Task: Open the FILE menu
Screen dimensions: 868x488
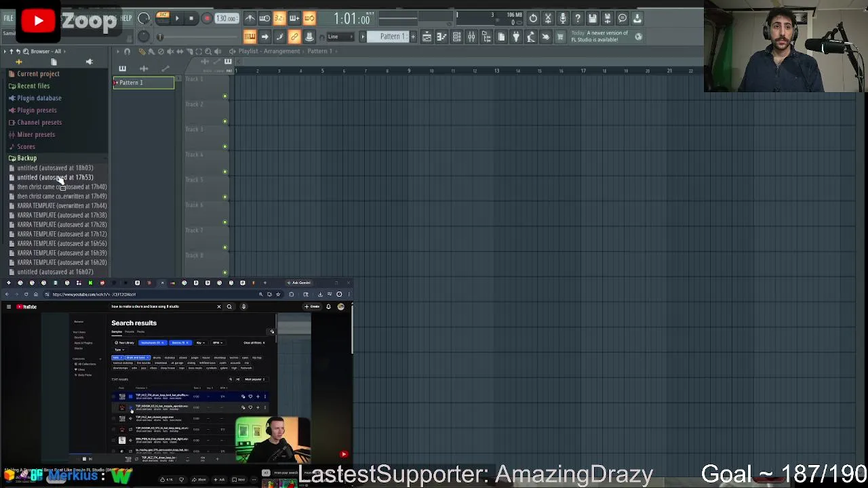Action: [x=8, y=18]
